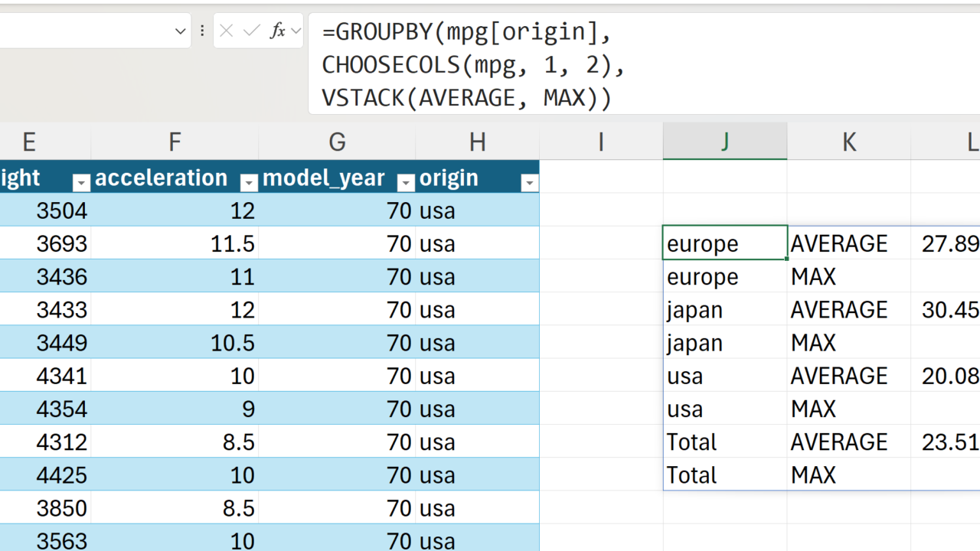980x551 pixels.
Task: Expand the chevron next to the fx icon
Action: [x=296, y=31]
